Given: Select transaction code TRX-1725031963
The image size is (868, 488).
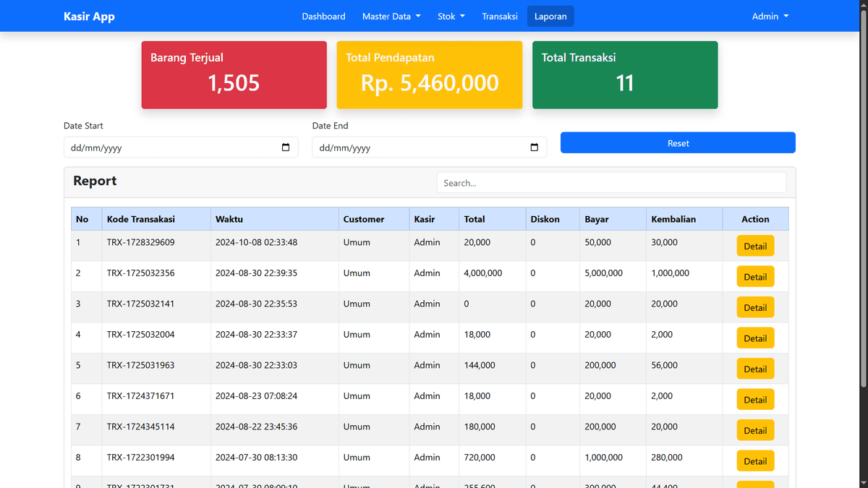Looking at the screenshot, I should [x=140, y=365].
